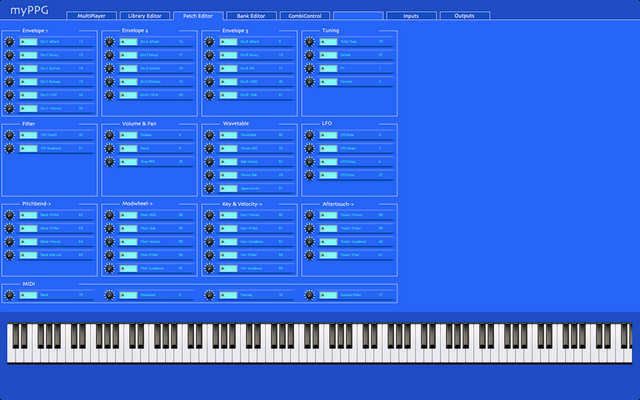Switch to the Library Editor tab
640x400 pixels.
[x=144, y=16]
